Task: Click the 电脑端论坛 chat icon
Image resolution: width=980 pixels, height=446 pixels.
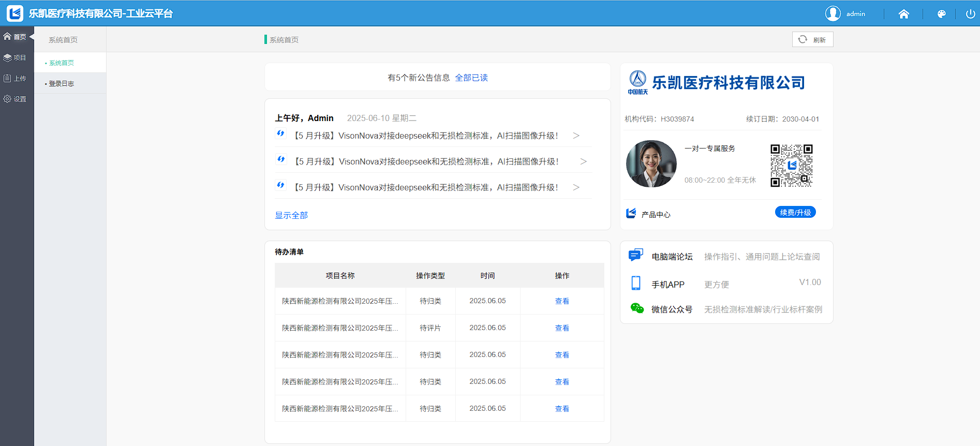Action: pyautogui.click(x=635, y=255)
